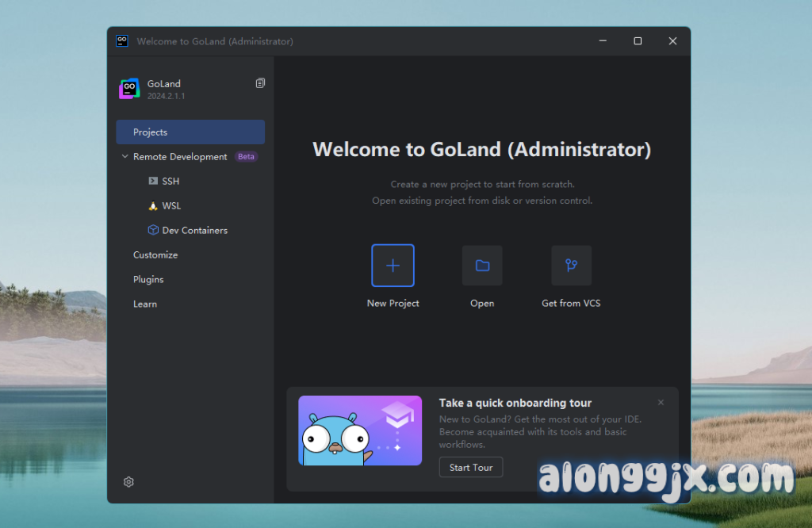This screenshot has height=528, width=812.
Task: Collapse the Remote Development section chevron
Action: (x=124, y=157)
